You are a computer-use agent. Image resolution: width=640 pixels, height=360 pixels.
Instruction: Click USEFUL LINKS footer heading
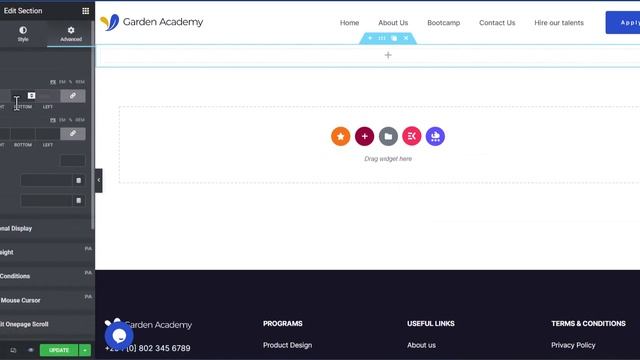(431, 323)
